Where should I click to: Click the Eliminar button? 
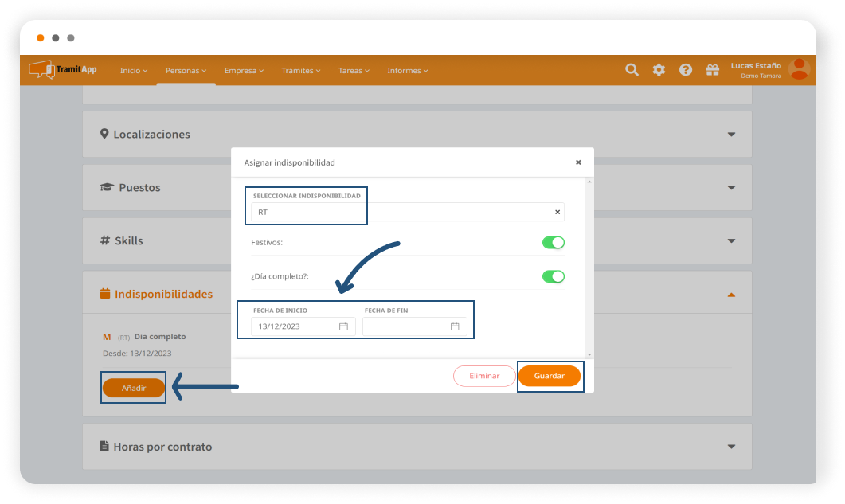484,376
